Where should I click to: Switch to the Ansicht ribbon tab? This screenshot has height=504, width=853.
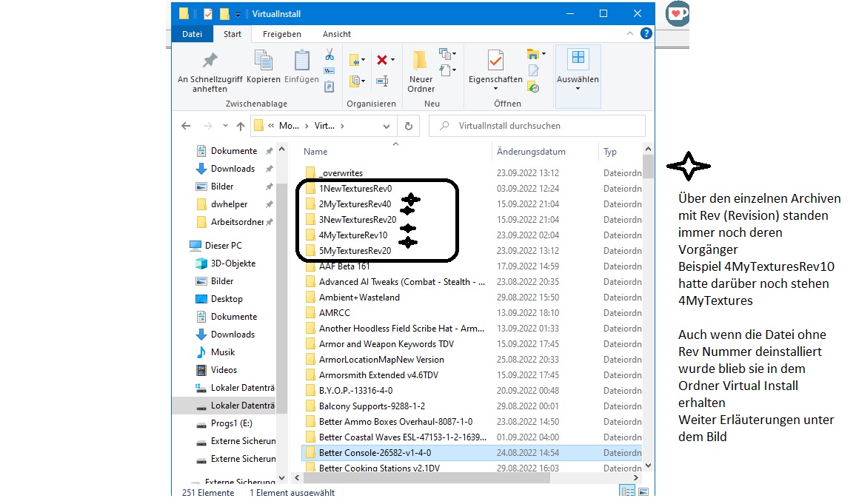tap(336, 34)
